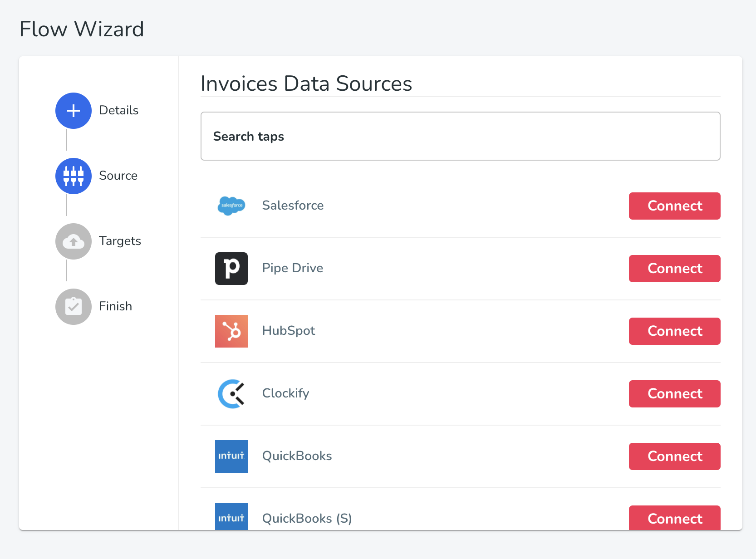Viewport: 756px width, 559px height.
Task: Select the Targets step label
Action: coord(120,241)
